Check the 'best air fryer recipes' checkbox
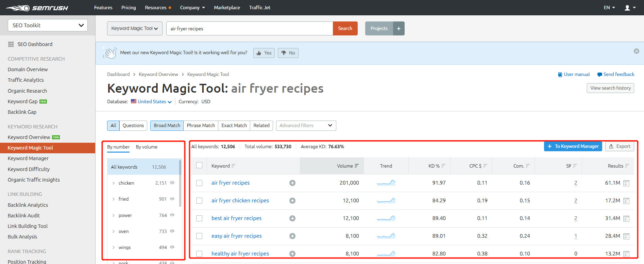The width and height of the screenshot is (644, 264). click(199, 218)
